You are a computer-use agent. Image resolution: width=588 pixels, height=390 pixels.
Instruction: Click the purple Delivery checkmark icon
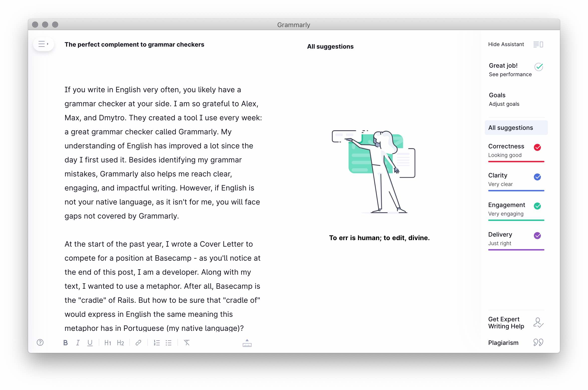(537, 236)
